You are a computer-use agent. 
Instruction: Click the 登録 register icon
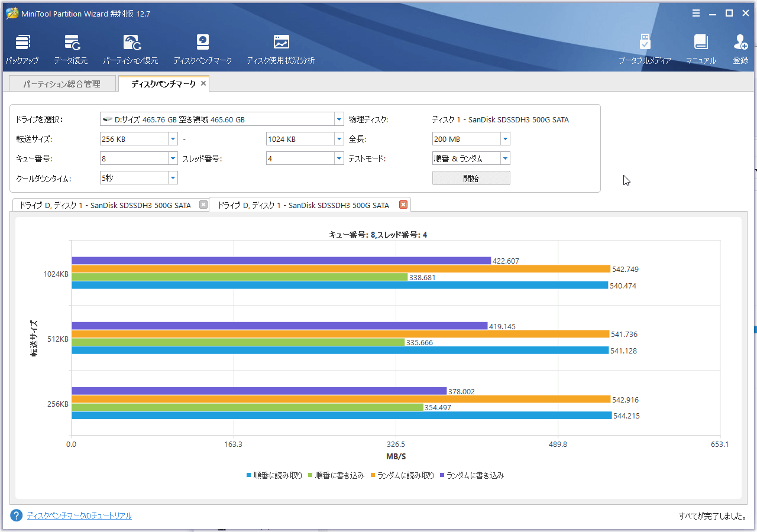[x=740, y=49]
